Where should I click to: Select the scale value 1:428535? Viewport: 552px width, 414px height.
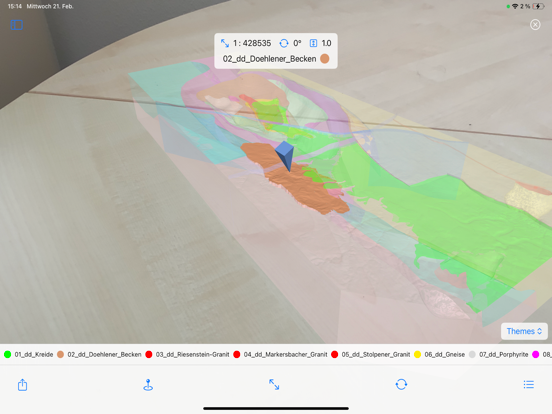click(x=252, y=43)
